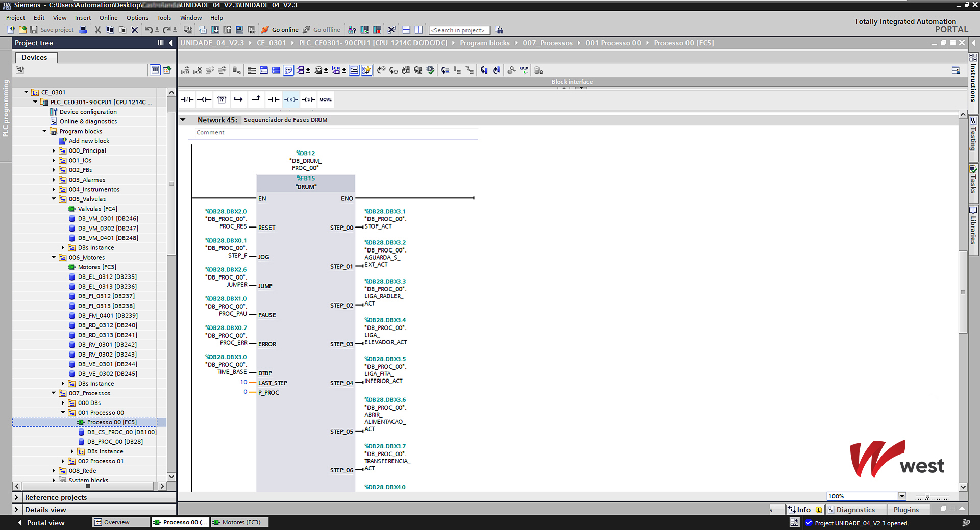980x530 pixels.
Task: Click the Go online button
Action: click(x=280, y=30)
